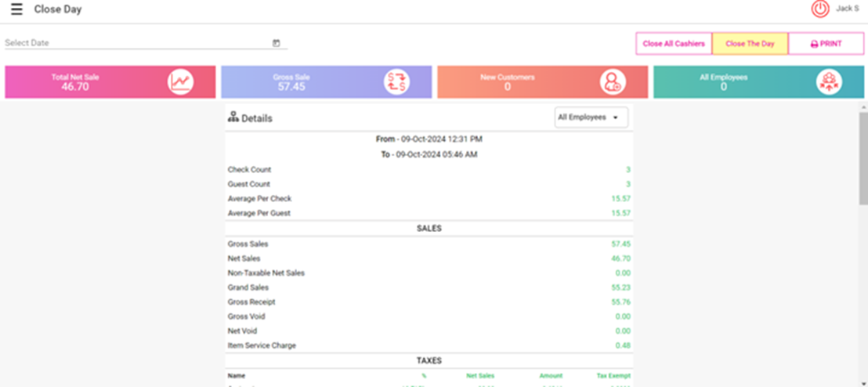868x387 pixels.
Task: Click the Select Date field
Action: tap(137, 43)
